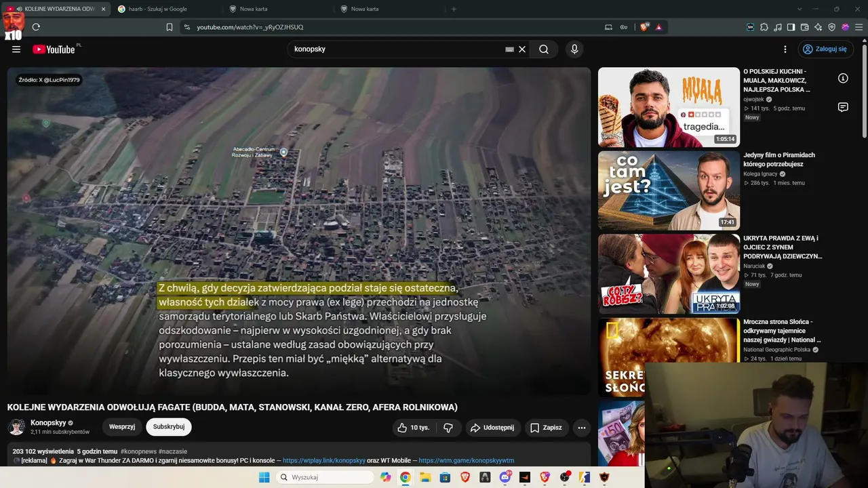Open the live chat comments icon
This screenshot has height=488, width=868.
pyautogui.click(x=843, y=107)
